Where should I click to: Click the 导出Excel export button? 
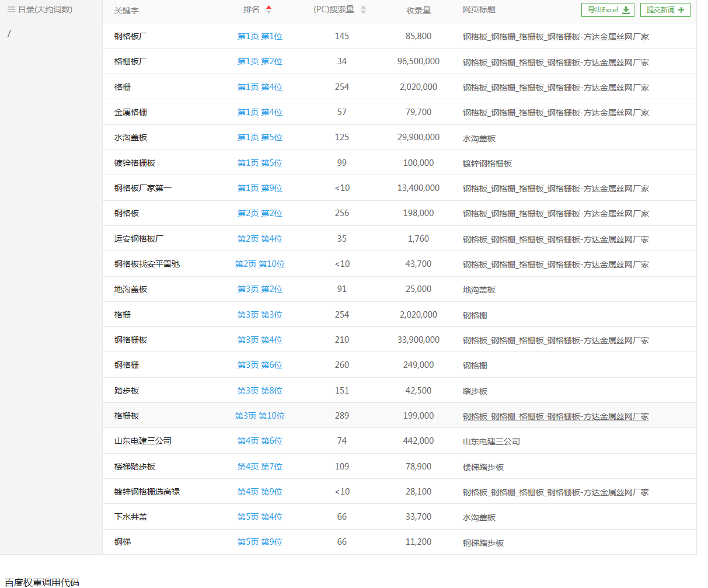[608, 10]
